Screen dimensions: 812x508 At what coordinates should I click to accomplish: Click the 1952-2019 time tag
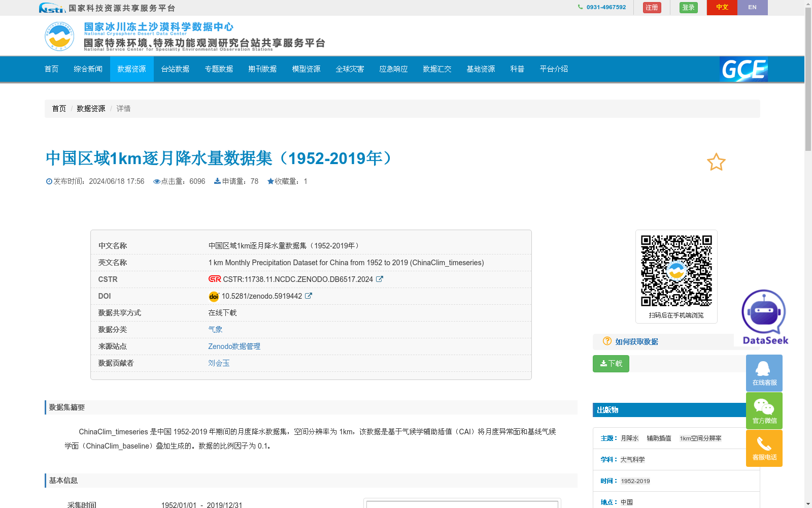coord(635,481)
